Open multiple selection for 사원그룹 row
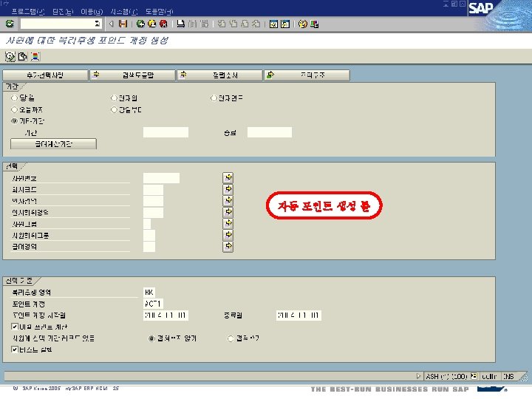Screen dimensions: 532x399 (228, 224)
